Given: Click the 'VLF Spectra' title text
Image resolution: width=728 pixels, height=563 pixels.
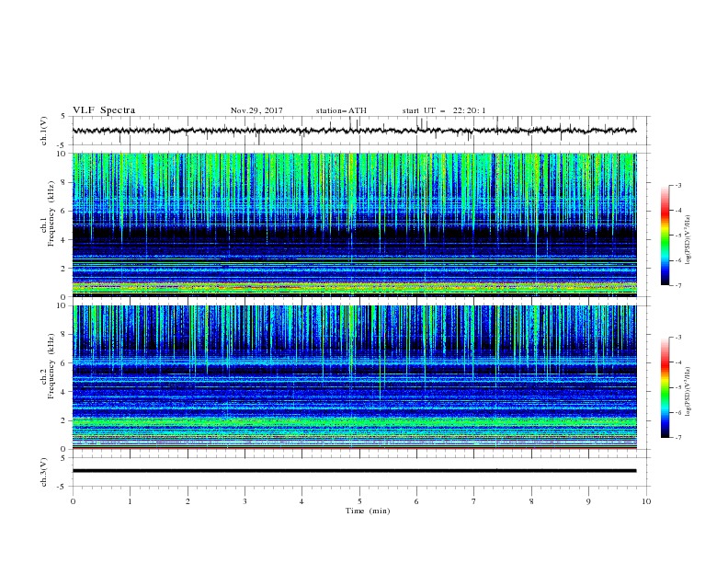Looking at the screenshot, I should (x=104, y=110).
